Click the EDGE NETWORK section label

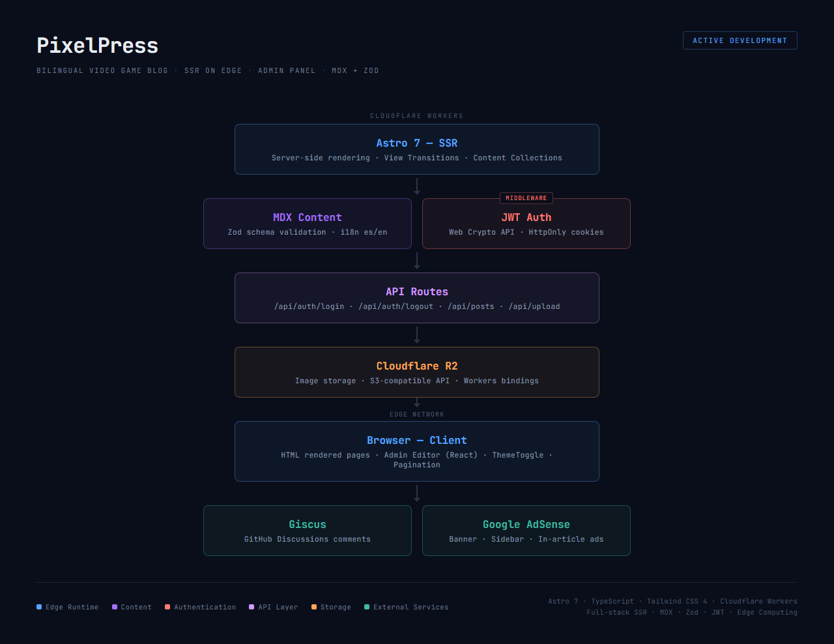(417, 415)
